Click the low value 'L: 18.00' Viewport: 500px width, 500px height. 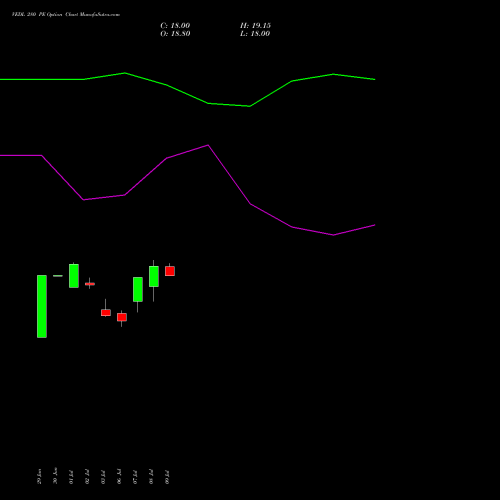tap(255, 34)
